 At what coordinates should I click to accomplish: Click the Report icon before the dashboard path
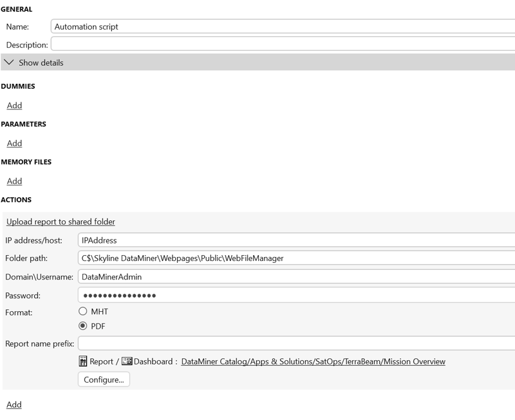click(83, 361)
